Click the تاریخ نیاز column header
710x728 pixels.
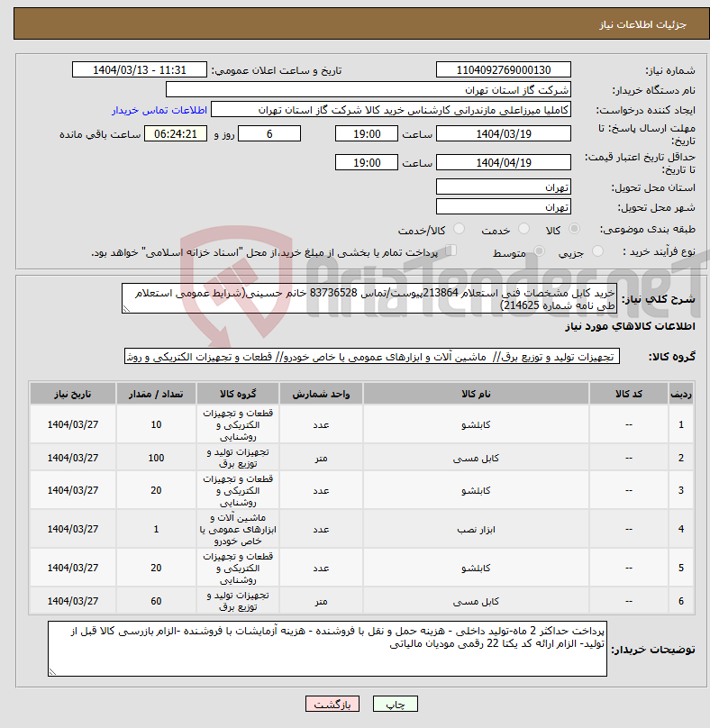coord(73,394)
